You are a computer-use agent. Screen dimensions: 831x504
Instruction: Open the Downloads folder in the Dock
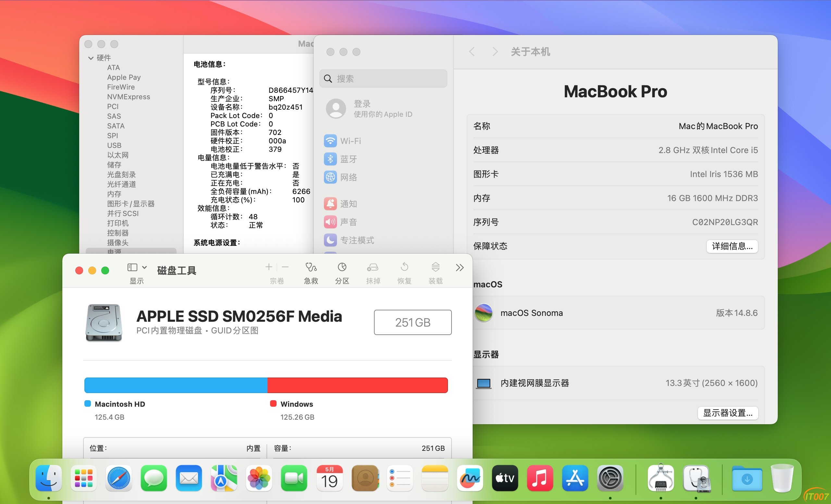coord(747,478)
